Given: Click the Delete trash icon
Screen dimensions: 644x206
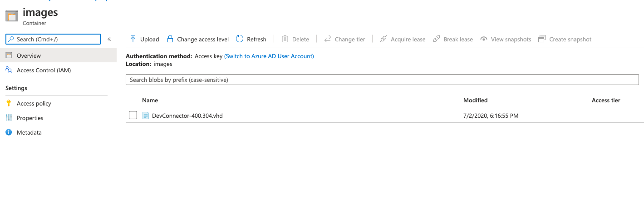Looking at the screenshot, I should tap(285, 39).
